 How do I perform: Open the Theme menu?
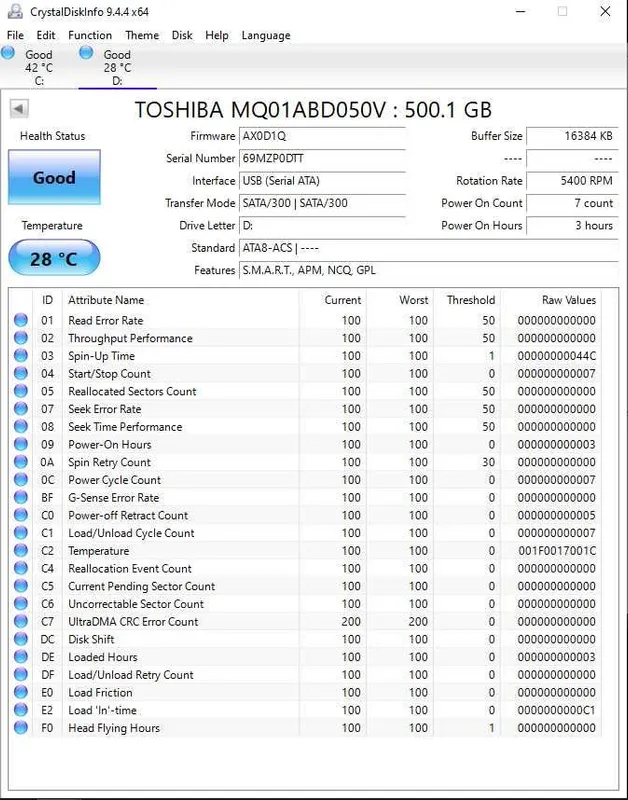point(142,35)
